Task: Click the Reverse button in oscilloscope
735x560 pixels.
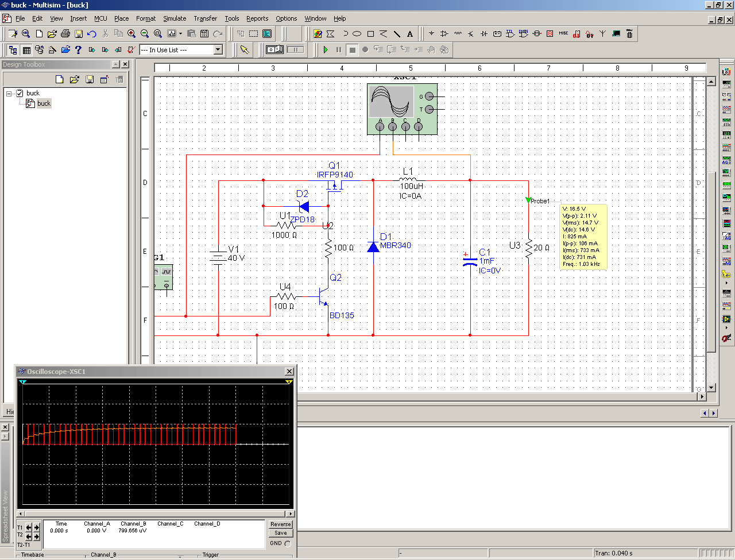Action: point(280,524)
